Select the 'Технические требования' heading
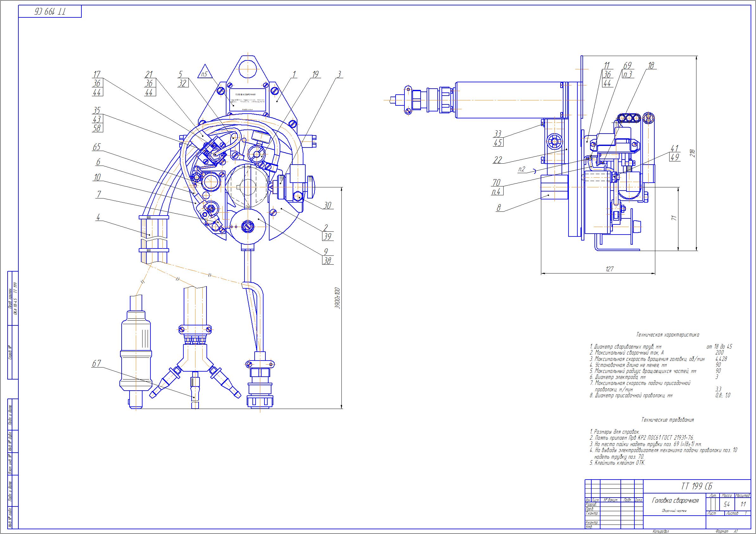The height and width of the screenshot is (534, 756). point(668,420)
